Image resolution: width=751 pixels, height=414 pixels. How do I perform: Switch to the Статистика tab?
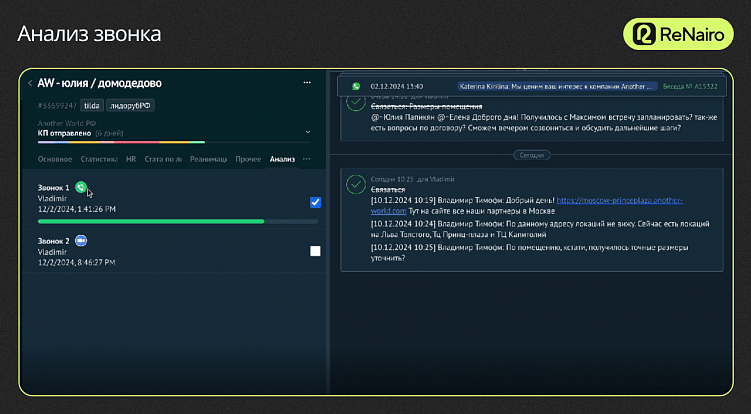coord(99,159)
